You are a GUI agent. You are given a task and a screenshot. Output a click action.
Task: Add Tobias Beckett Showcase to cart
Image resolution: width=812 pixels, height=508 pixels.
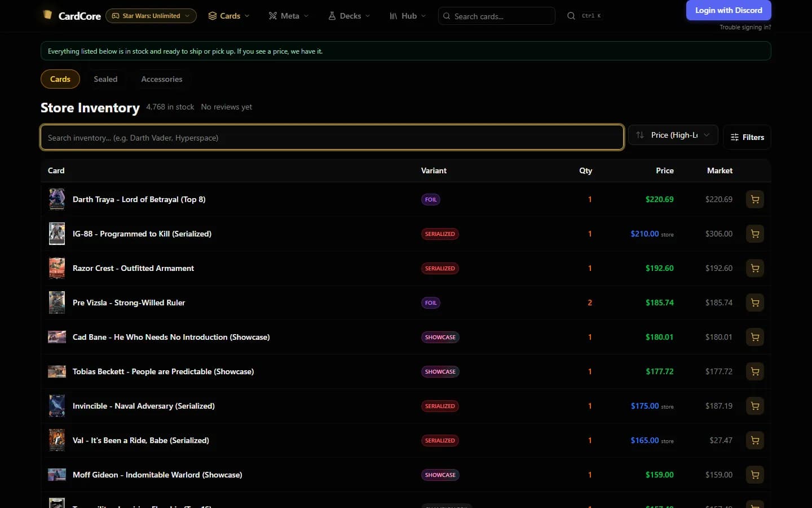coord(755,371)
